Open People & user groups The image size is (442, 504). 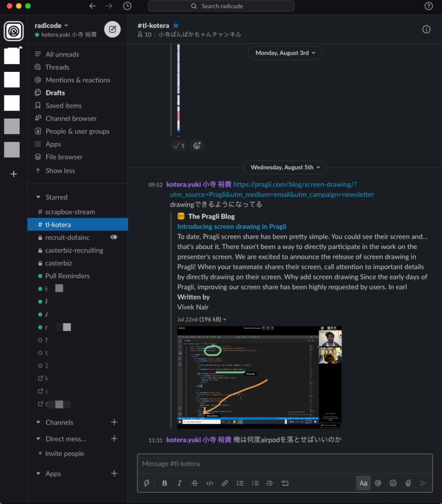pyautogui.click(x=78, y=131)
